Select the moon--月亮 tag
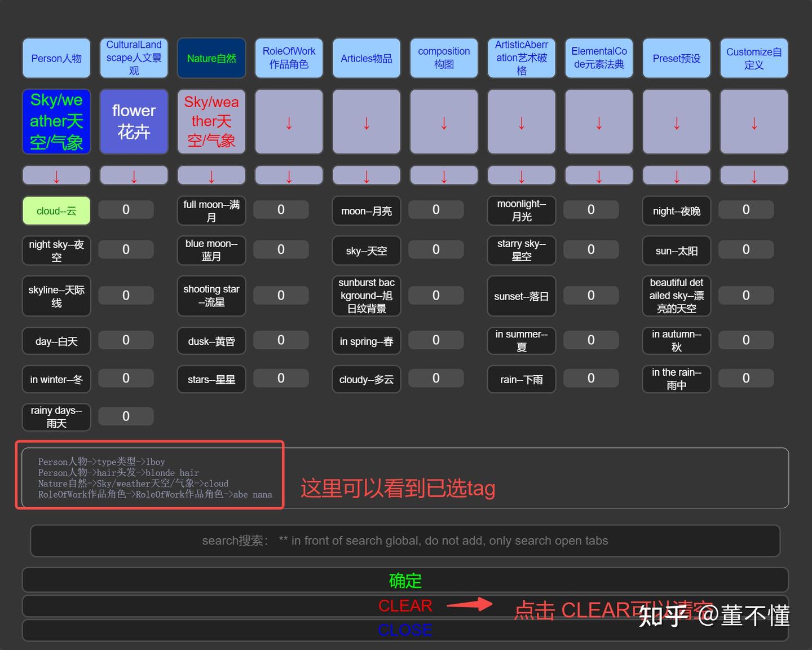Image resolution: width=812 pixels, height=650 pixels. click(x=366, y=210)
